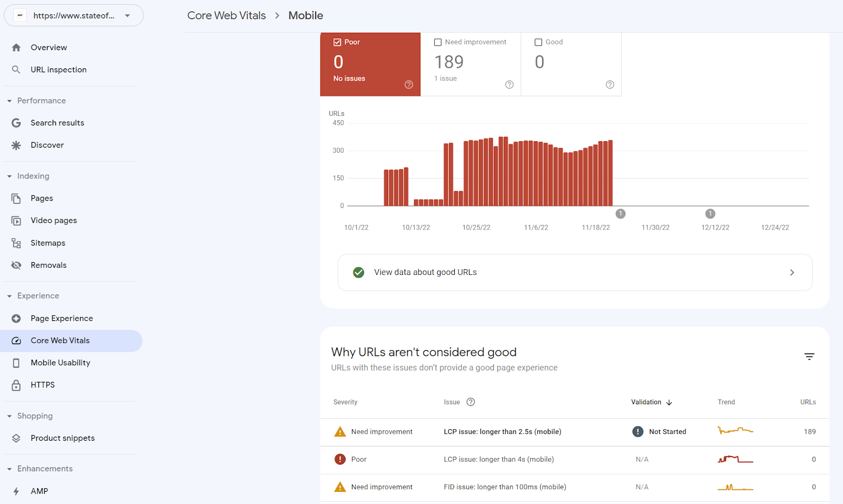Viewport: 843px width, 504px height.
Task: Open the filter for URL issues table
Action: 809,357
